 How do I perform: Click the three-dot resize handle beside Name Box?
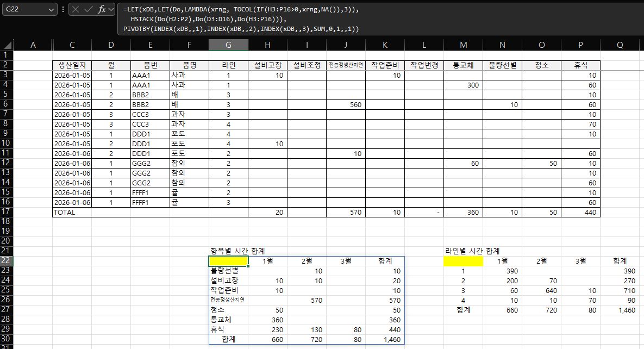63,10
